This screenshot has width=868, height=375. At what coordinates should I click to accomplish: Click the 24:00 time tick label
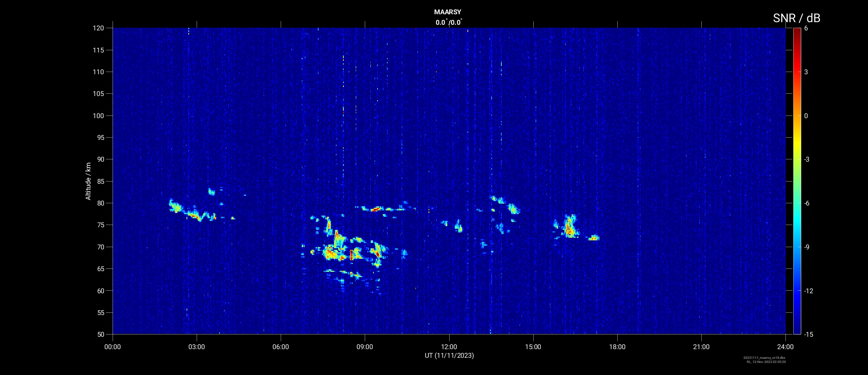[785, 347]
